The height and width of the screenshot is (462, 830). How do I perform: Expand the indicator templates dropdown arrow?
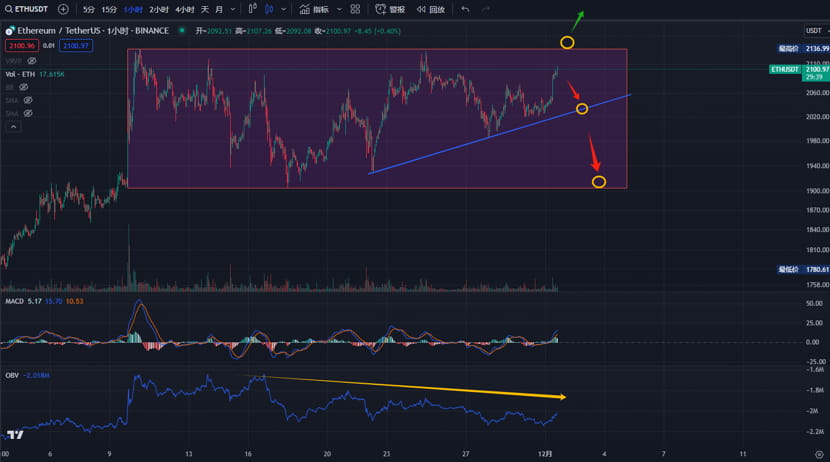339,10
